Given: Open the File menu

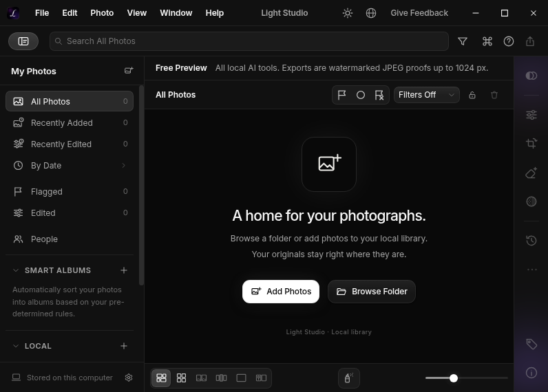Looking at the screenshot, I should coord(42,13).
